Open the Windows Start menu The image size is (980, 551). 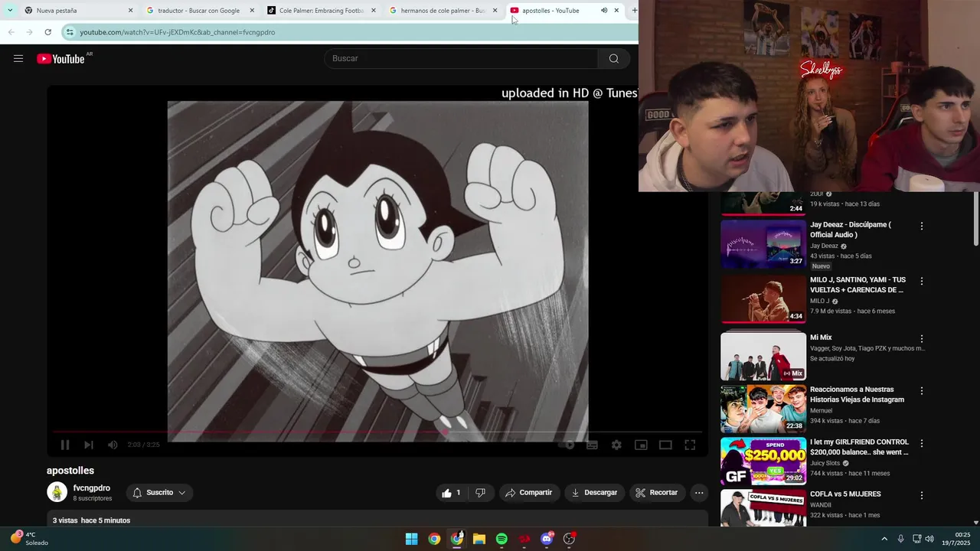411,539
